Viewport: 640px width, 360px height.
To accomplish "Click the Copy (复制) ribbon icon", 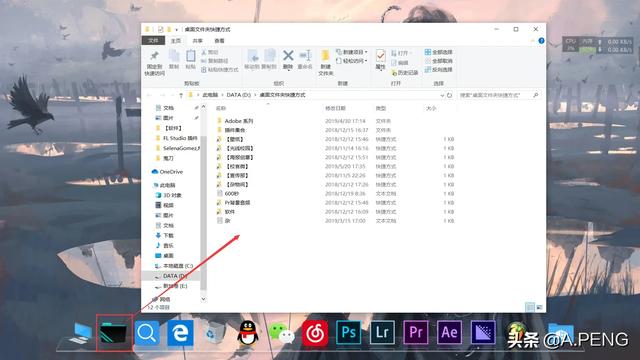I will [174, 59].
